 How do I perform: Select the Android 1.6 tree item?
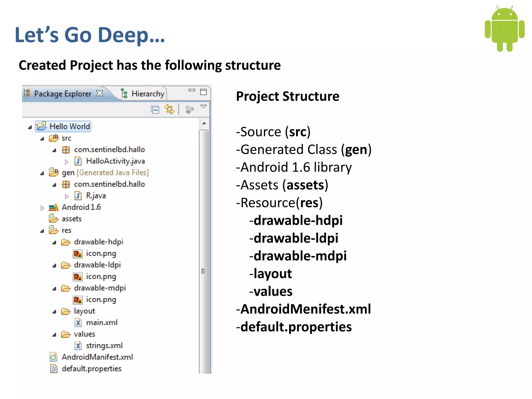tap(81, 207)
